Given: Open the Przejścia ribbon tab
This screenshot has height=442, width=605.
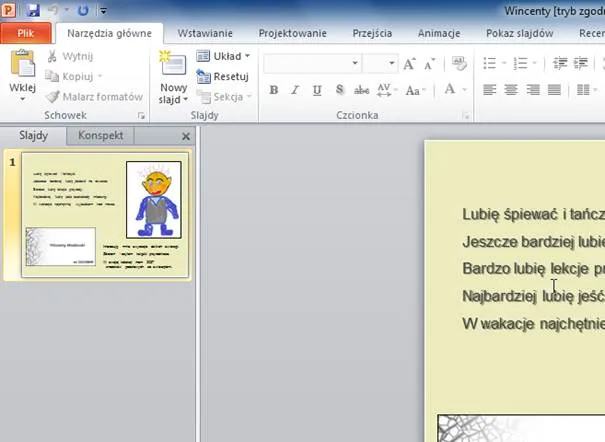Looking at the screenshot, I should [372, 33].
